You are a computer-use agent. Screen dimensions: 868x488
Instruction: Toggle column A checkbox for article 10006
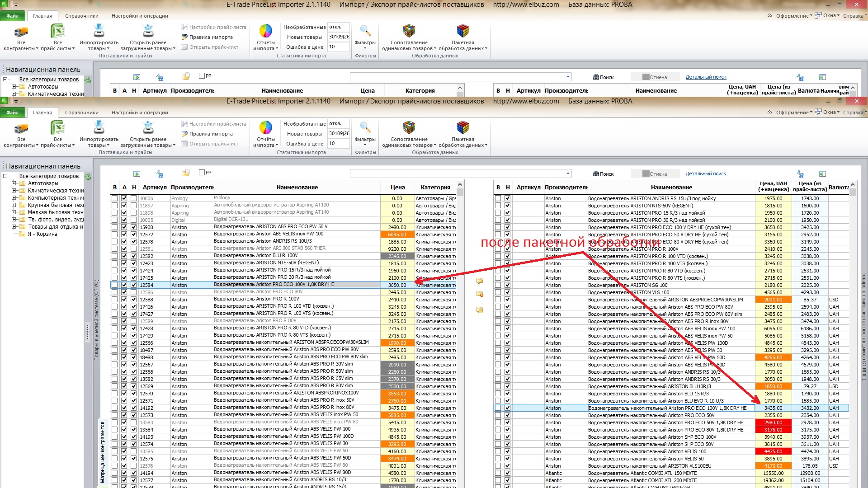point(124,198)
